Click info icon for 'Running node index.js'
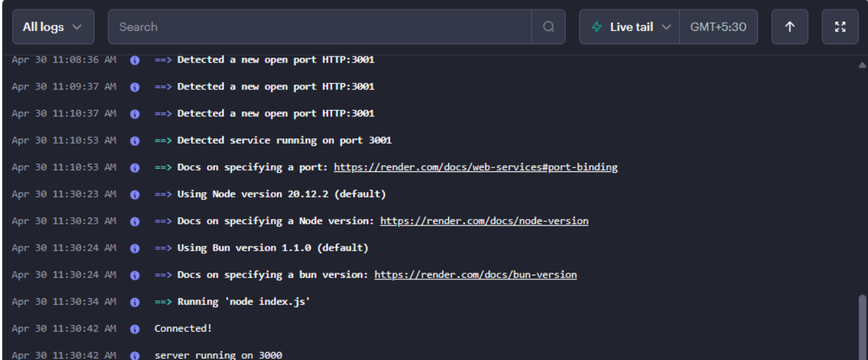The width and height of the screenshot is (868, 360). click(x=134, y=302)
